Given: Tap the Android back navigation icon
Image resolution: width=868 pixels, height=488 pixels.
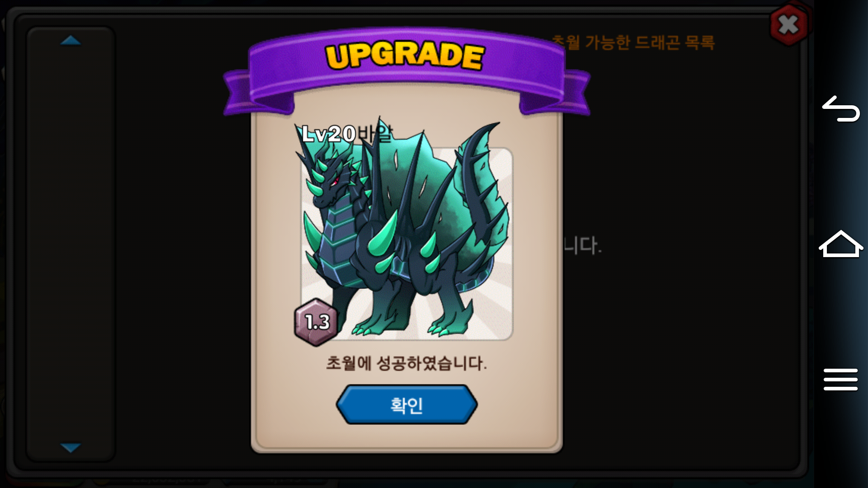Looking at the screenshot, I should [841, 109].
